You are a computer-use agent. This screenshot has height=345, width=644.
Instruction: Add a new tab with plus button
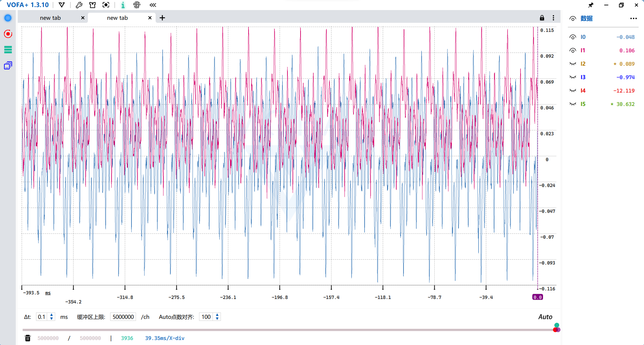point(162,18)
